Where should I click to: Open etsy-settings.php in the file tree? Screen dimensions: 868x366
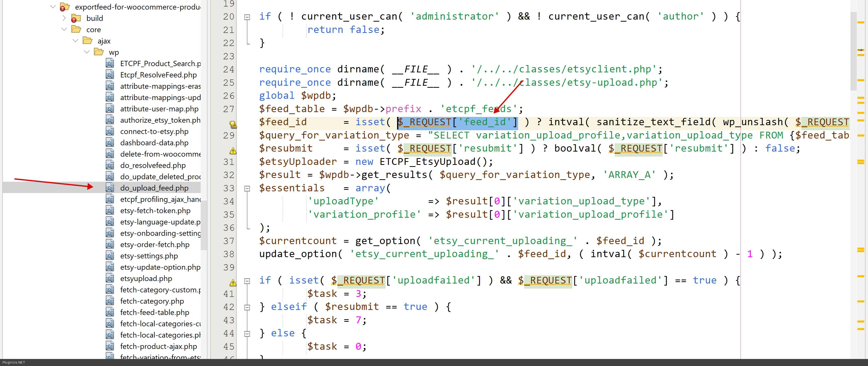(x=149, y=256)
